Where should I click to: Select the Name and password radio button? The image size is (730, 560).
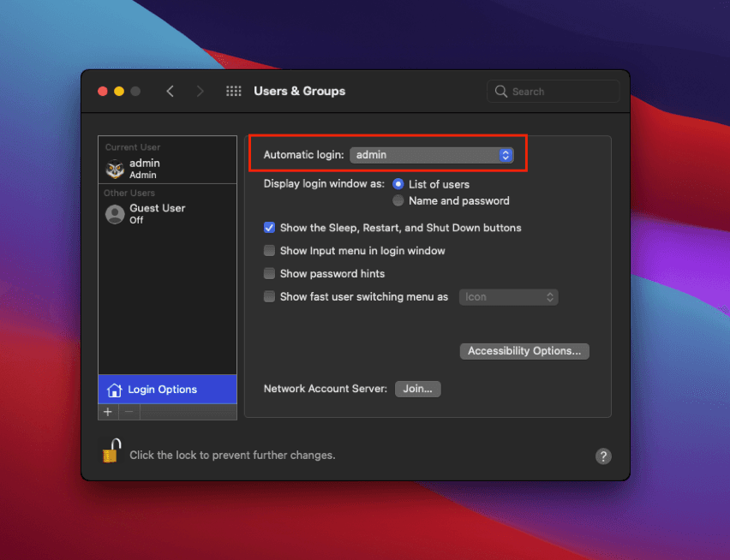click(398, 200)
